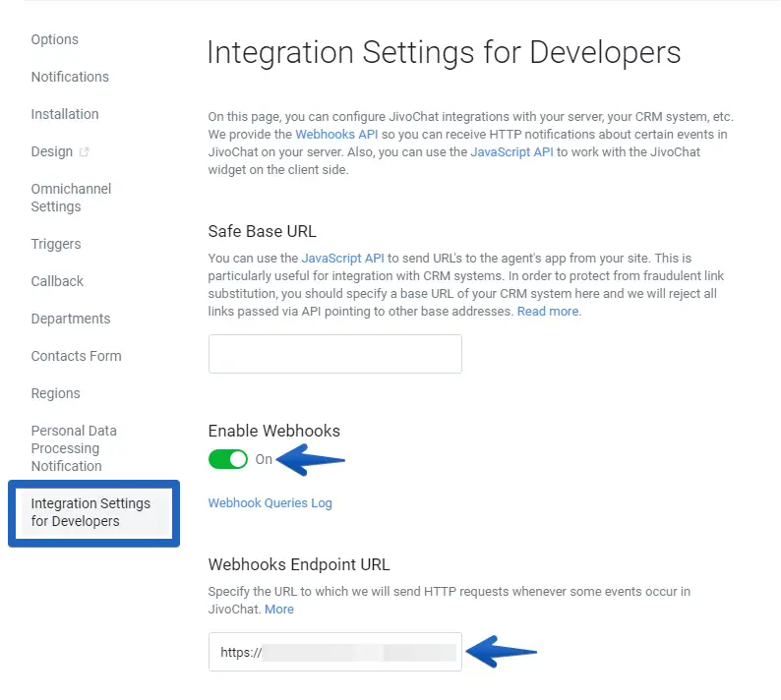Go to Regions settings
Image resolution: width=781 pixels, height=700 pixels.
(x=55, y=393)
